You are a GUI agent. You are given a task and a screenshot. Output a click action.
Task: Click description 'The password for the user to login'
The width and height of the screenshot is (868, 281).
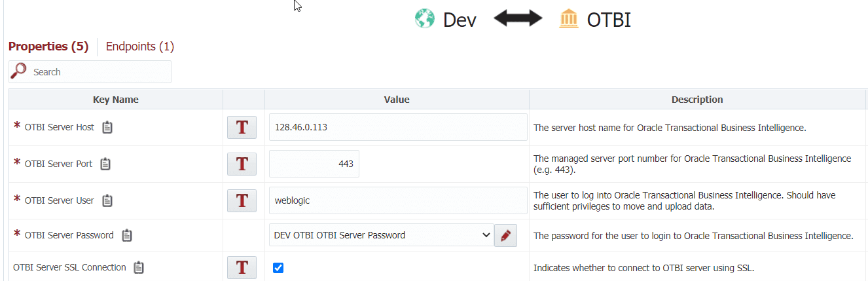(x=693, y=236)
